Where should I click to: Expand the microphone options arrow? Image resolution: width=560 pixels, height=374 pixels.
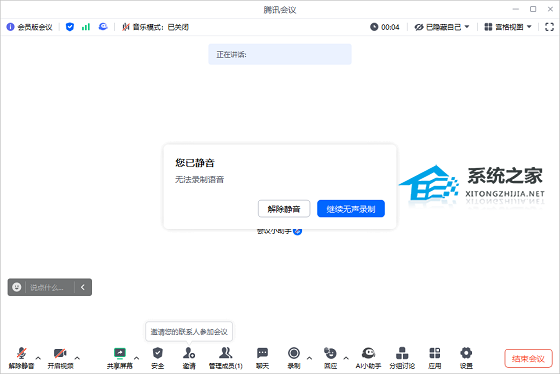click(x=38, y=358)
